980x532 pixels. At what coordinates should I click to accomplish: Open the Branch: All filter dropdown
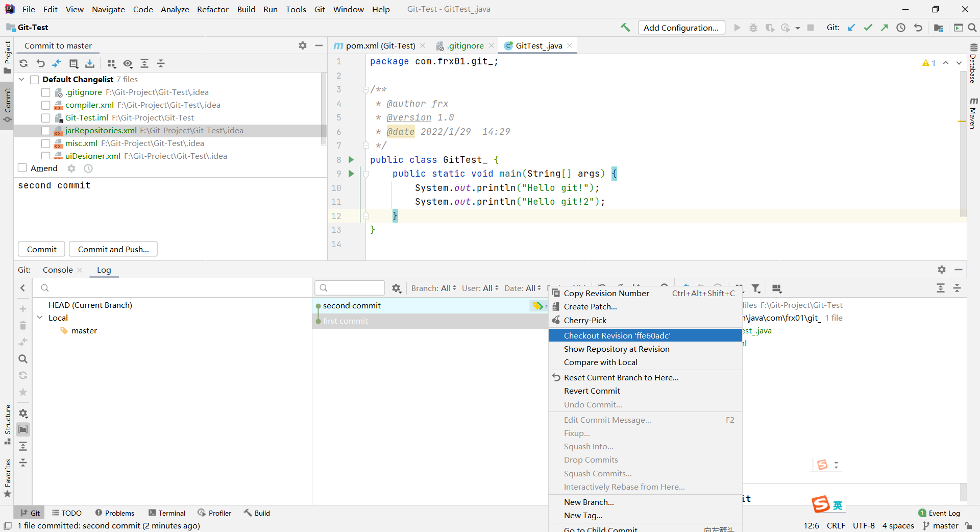pyautogui.click(x=434, y=288)
